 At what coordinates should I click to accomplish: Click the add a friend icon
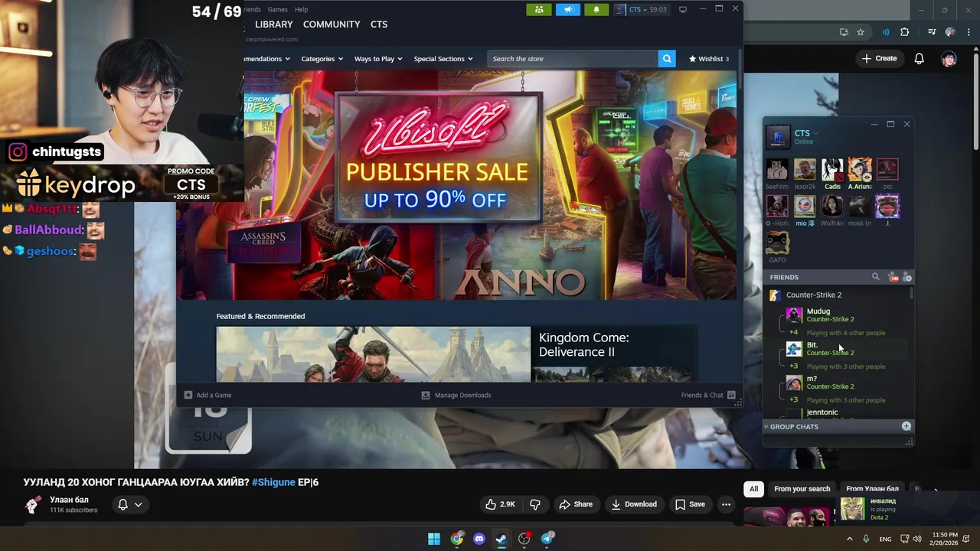[907, 277]
